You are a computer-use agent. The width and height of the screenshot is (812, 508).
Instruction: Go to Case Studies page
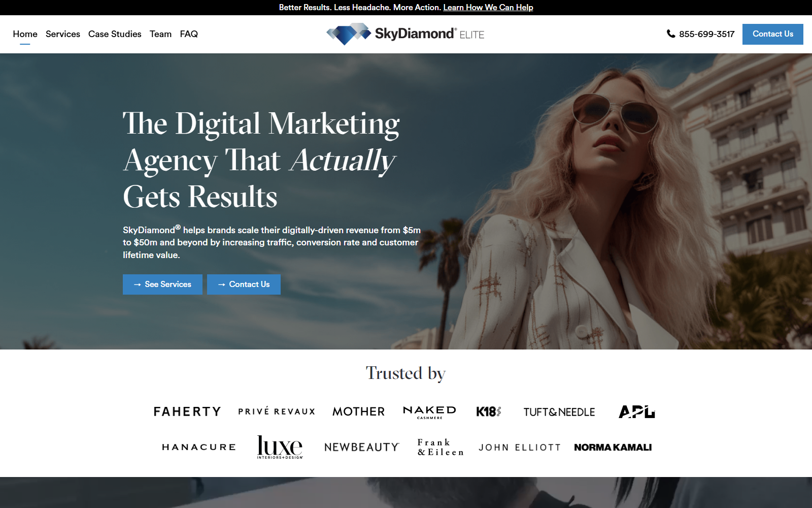coord(115,34)
